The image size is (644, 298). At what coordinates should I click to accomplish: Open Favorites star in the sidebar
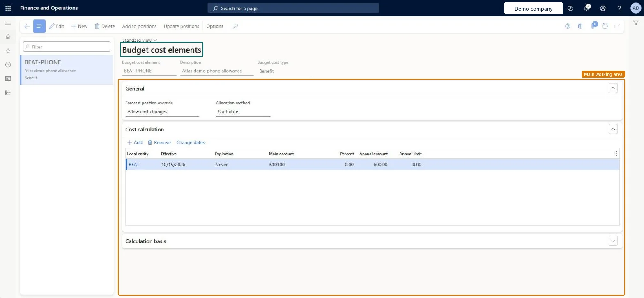point(8,51)
